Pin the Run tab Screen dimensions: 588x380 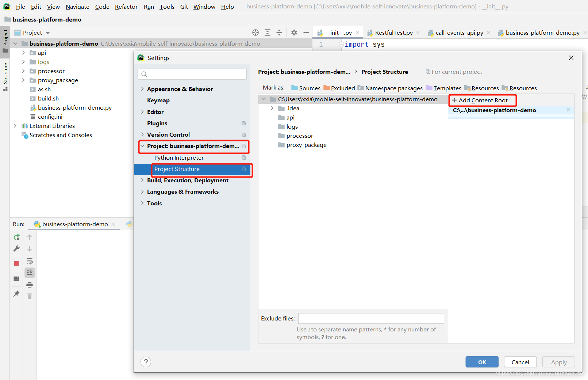[x=16, y=293]
